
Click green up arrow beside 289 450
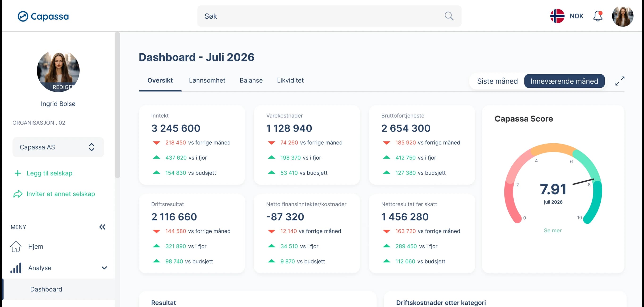click(x=386, y=246)
